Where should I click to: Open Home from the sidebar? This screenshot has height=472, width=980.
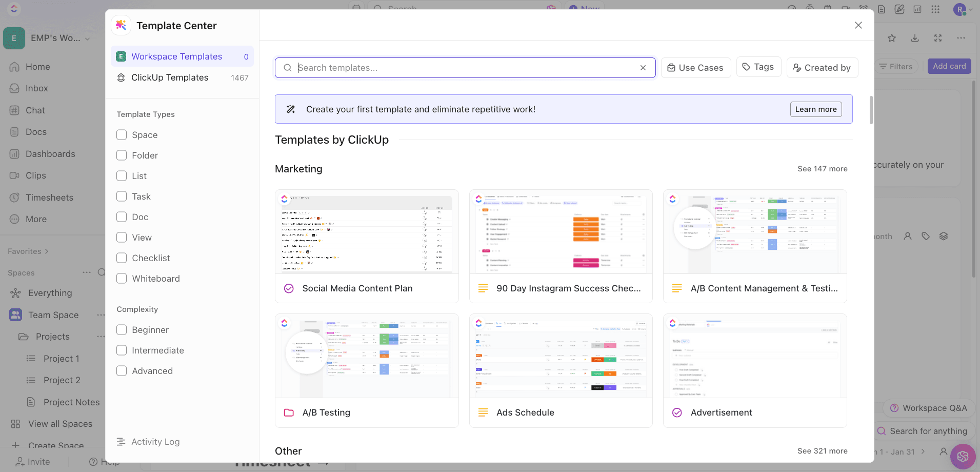tap(31, 67)
